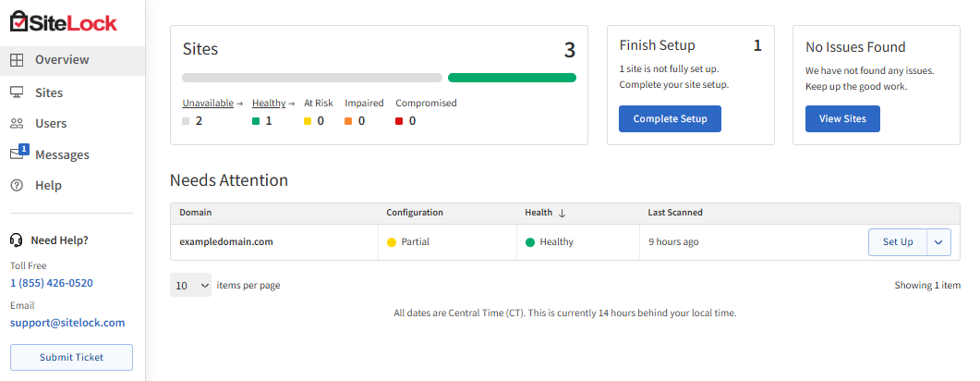Click the Help question mark icon
The height and width of the screenshot is (381, 980).
17,186
